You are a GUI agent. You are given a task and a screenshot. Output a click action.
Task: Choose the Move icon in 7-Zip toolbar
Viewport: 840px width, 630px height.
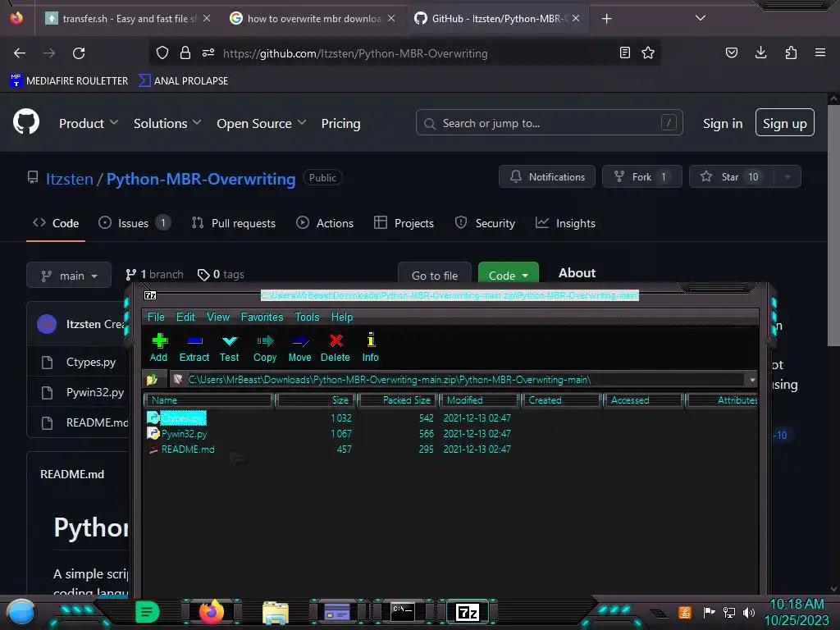click(x=299, y=348)
